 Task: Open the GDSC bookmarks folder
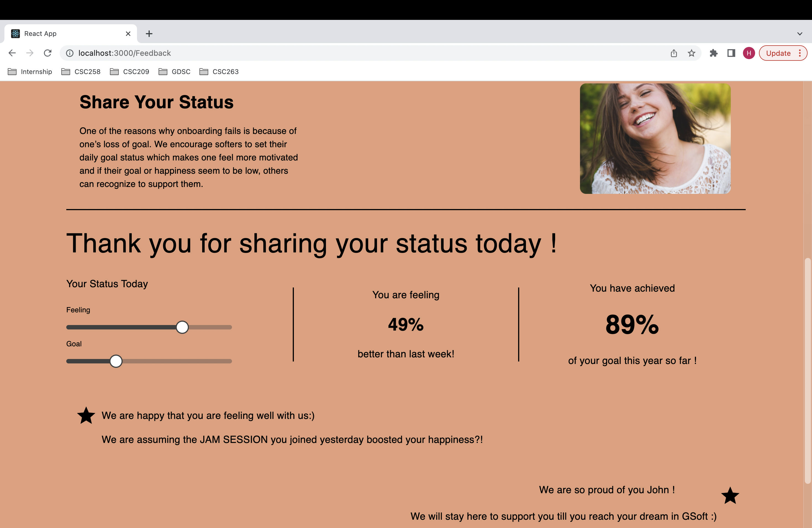(174, 72)
